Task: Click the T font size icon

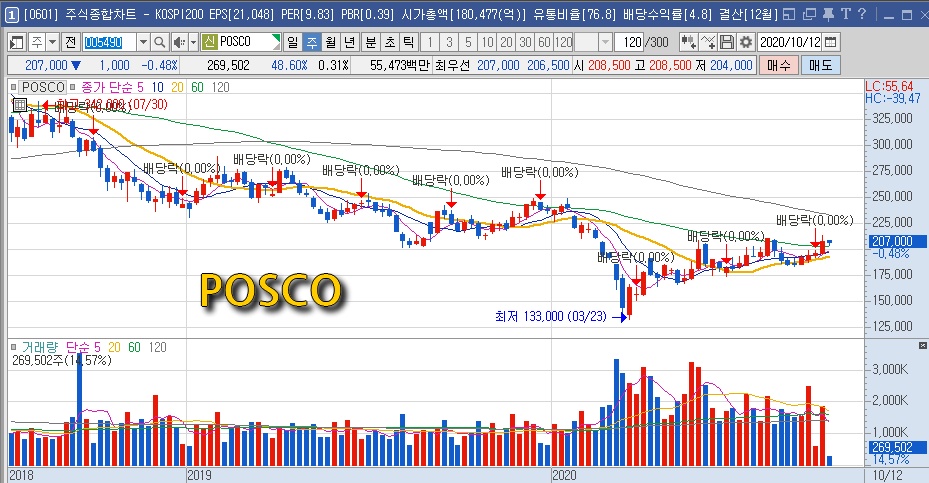Action: pyautogui.click(x=845, y=14)
